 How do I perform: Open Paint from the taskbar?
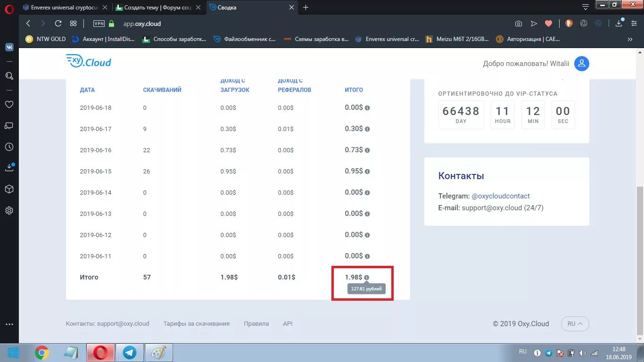coord(159,353)
